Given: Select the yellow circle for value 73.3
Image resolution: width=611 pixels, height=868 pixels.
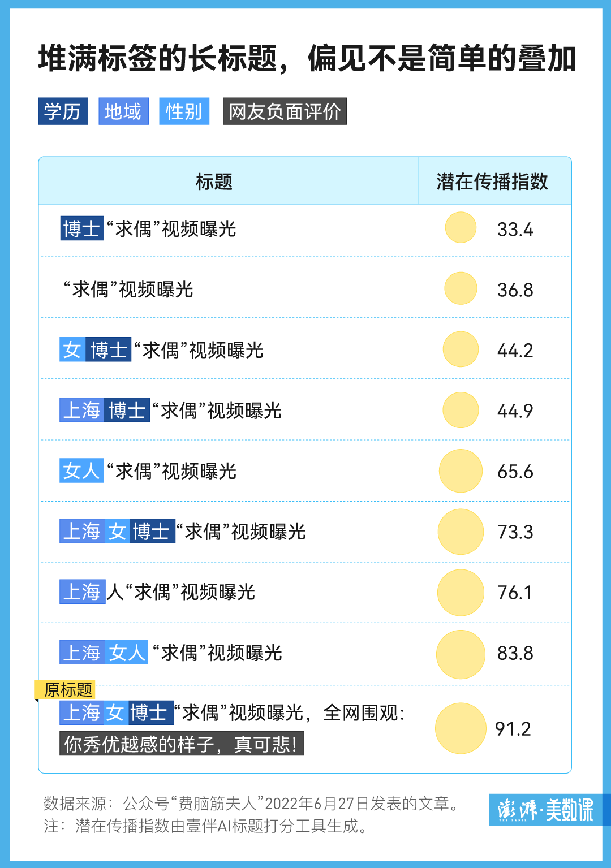Looking at the screenshot, I should [461, 532].
